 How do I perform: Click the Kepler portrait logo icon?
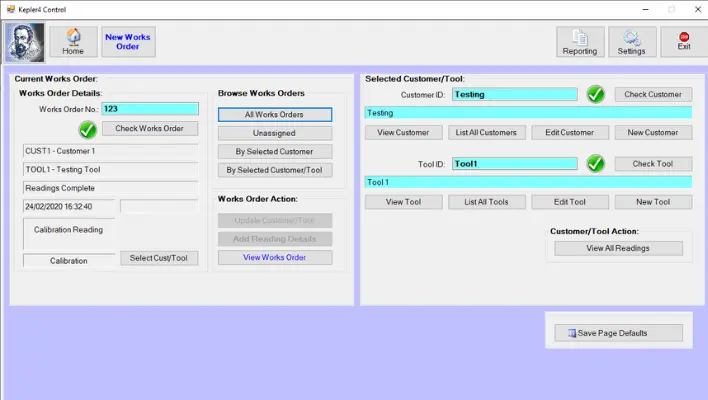coord(24,42)
